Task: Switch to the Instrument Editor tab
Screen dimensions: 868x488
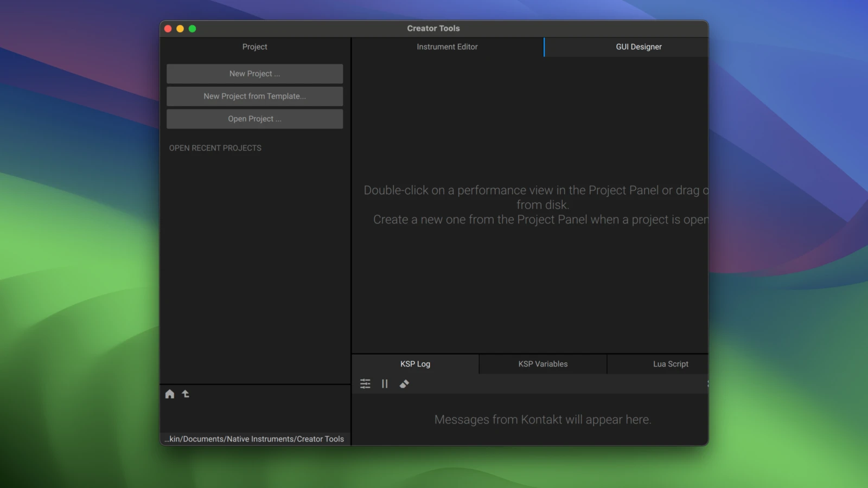Action: tap(447, 47)
